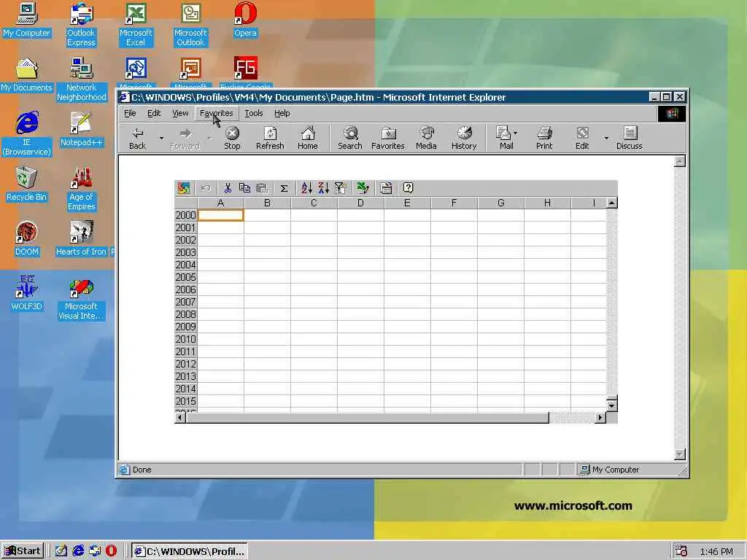Click the Mail toolbar button
The image size is (747, 560).
point(506,139)
